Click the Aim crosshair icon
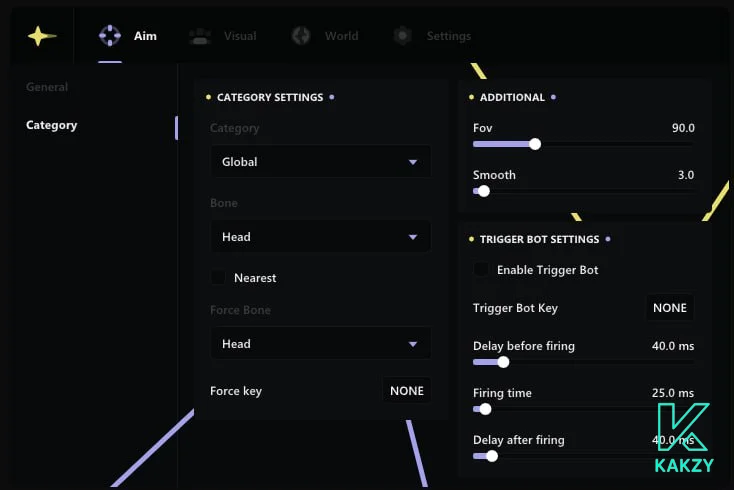734x490 pixels. pyautogui.click(x=109, y=36)
